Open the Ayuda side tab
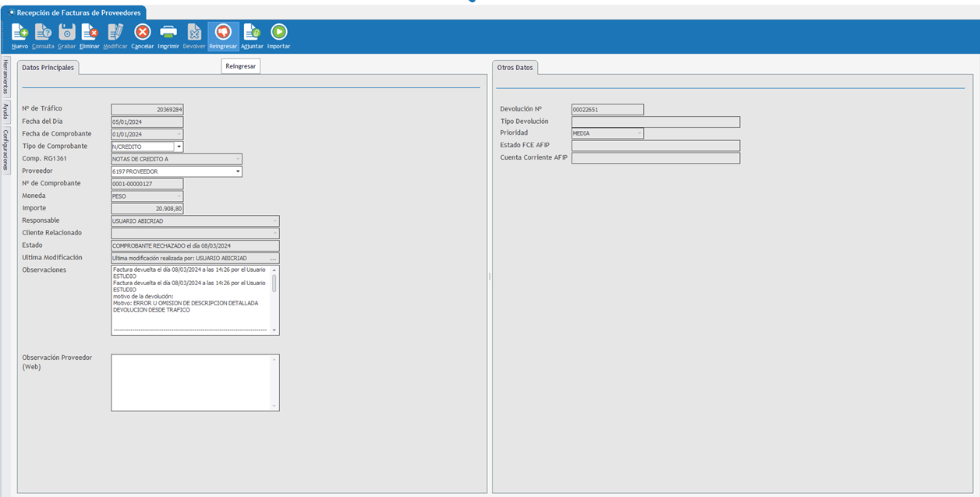The height and width of the screenshot is (497, 980). click(5, 111)
